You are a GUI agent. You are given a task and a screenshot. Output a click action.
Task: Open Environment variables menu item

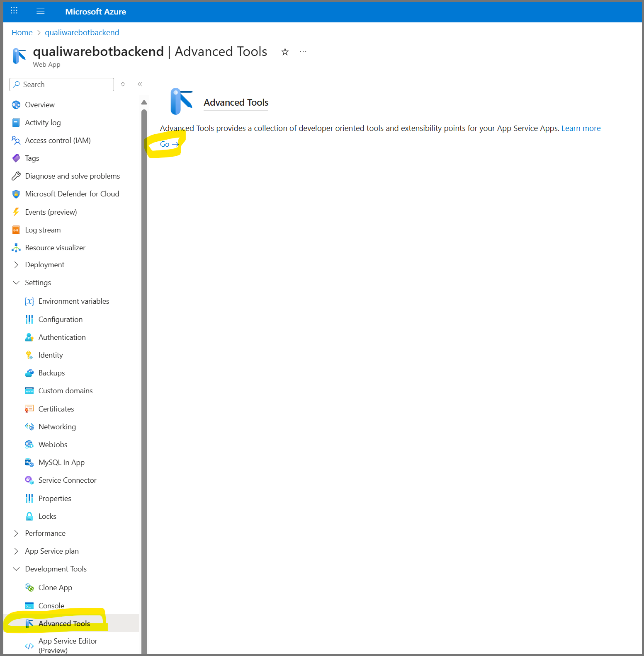tap(73, 301)
